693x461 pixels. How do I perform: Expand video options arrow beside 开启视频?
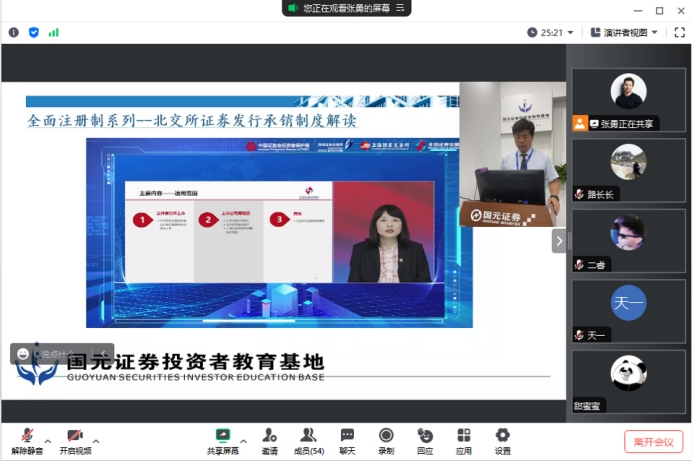[x=96, y=441]
